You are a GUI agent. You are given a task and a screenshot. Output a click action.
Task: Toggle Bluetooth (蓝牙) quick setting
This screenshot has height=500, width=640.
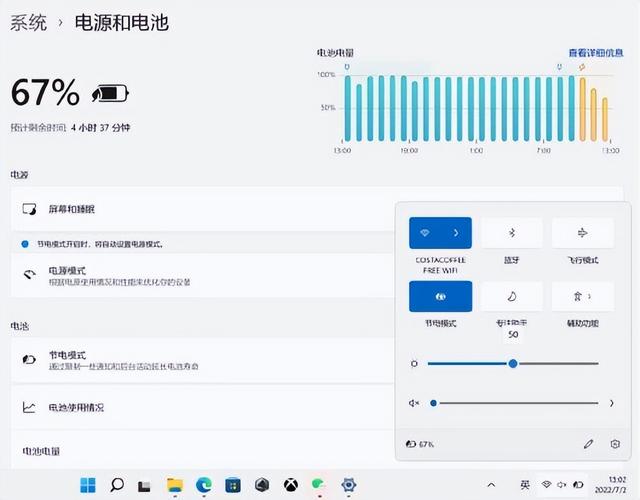point(512,233)
